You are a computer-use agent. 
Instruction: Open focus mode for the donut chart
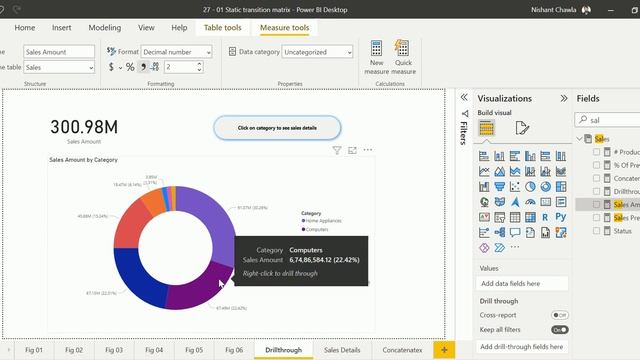click(x=352, y=150)
